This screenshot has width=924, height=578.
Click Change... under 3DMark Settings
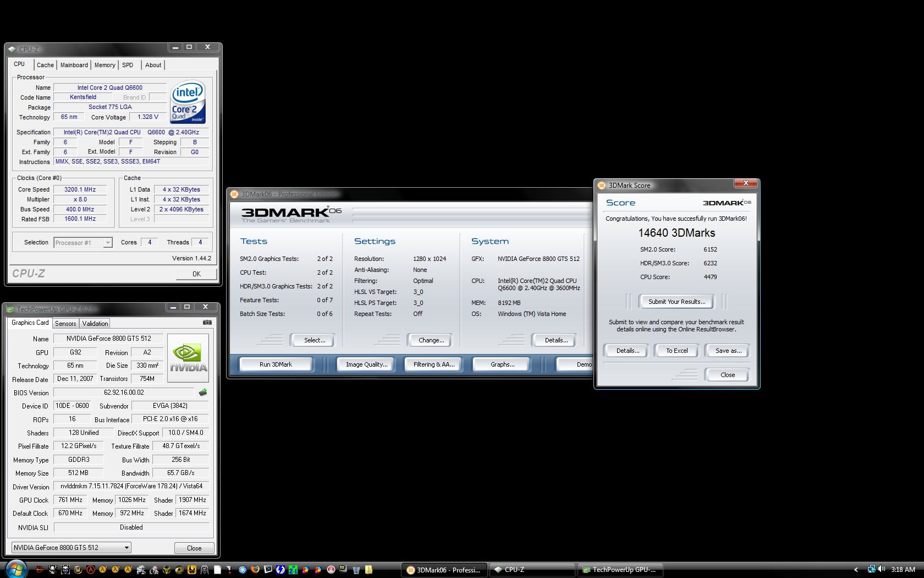click(431, 340)
